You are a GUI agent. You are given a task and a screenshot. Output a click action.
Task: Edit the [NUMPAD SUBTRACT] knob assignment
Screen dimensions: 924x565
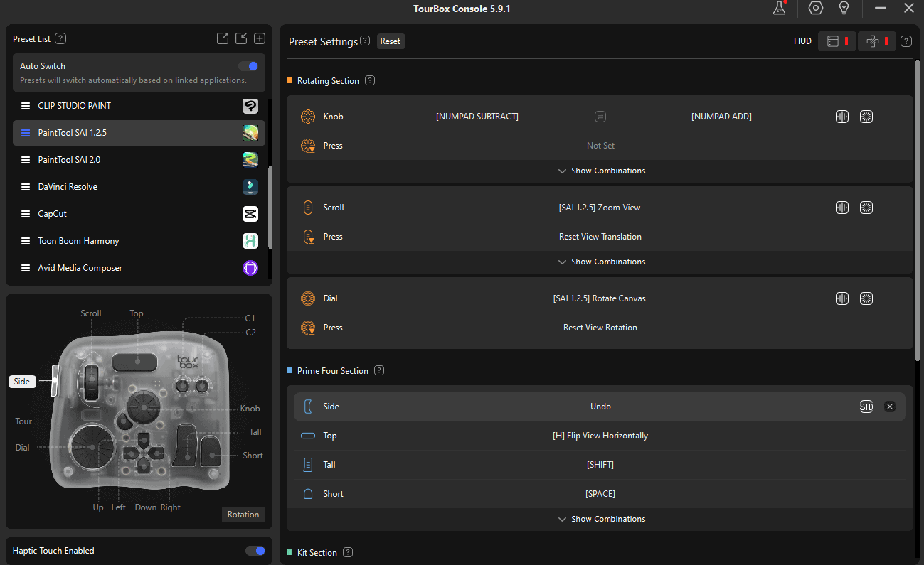pos(477,117)
